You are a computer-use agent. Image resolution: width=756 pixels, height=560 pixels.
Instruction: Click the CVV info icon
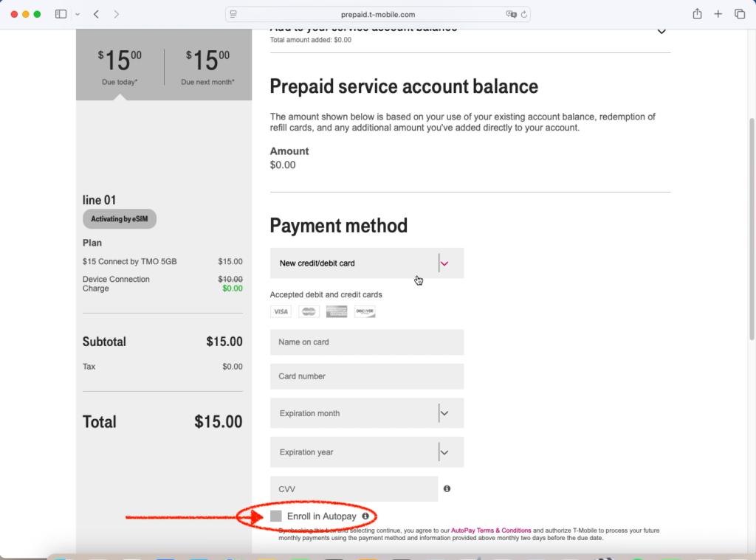(447, 488)
